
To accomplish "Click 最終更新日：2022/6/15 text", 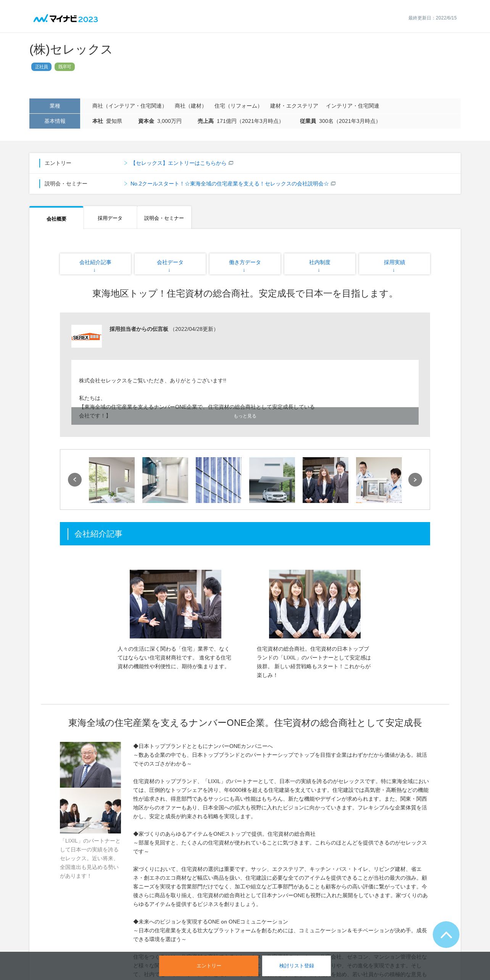I will click(432, 18).
